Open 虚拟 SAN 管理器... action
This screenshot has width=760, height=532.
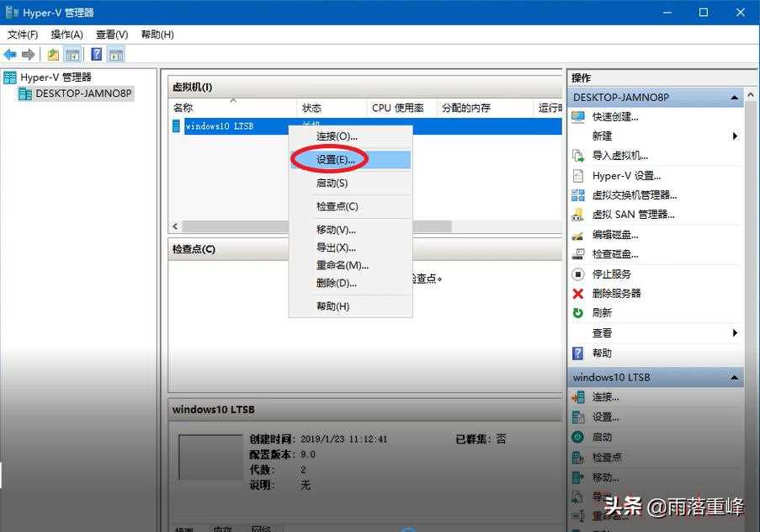pyautogui.click(x=633, y=215)
